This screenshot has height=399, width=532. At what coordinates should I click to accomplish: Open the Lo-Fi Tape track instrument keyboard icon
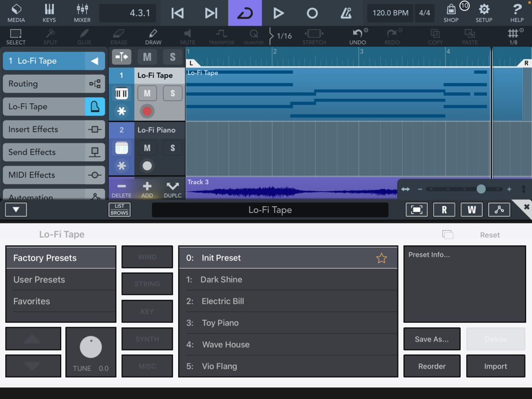click(x=121, y=93)
